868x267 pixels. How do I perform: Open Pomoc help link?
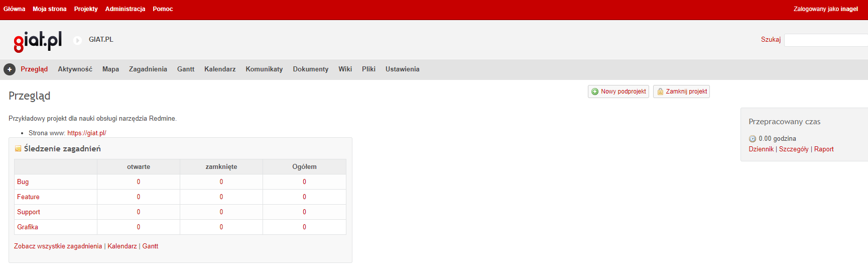pos(163,9)
